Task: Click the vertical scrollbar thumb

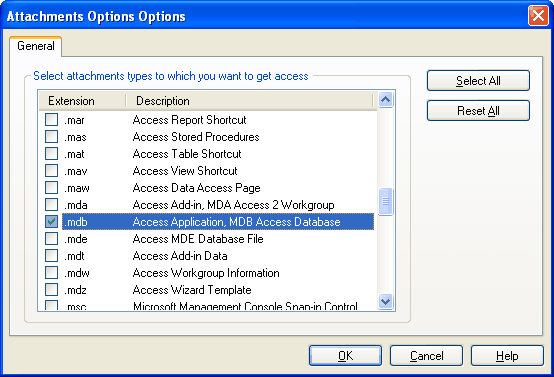Action: point(385,201)
